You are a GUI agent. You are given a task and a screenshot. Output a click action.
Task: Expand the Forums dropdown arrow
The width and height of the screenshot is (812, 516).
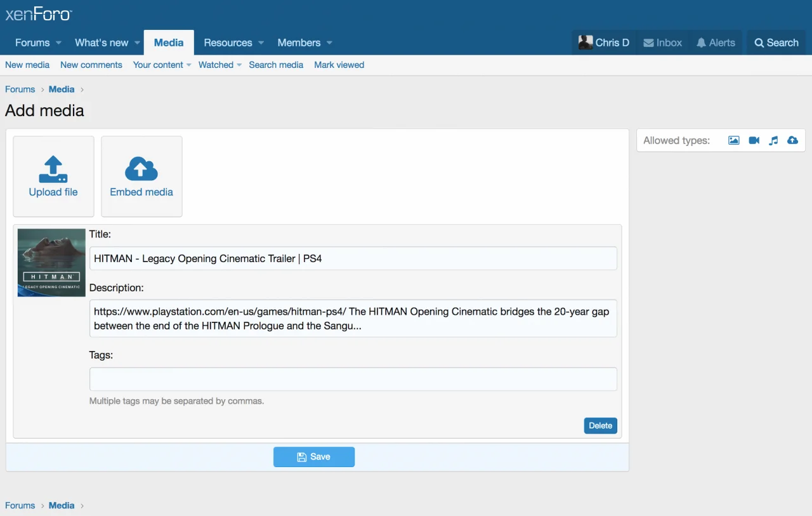point(58,43)
